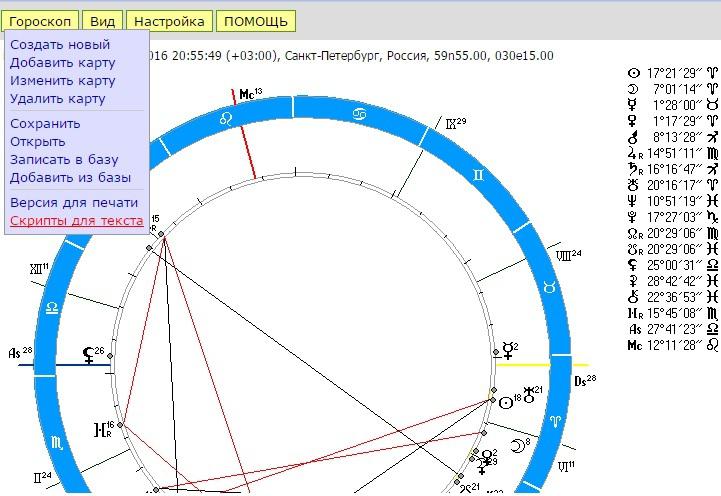Click Сохранить in the dropdown menu
The image size is (721, 496).
(x=45, y=124)
